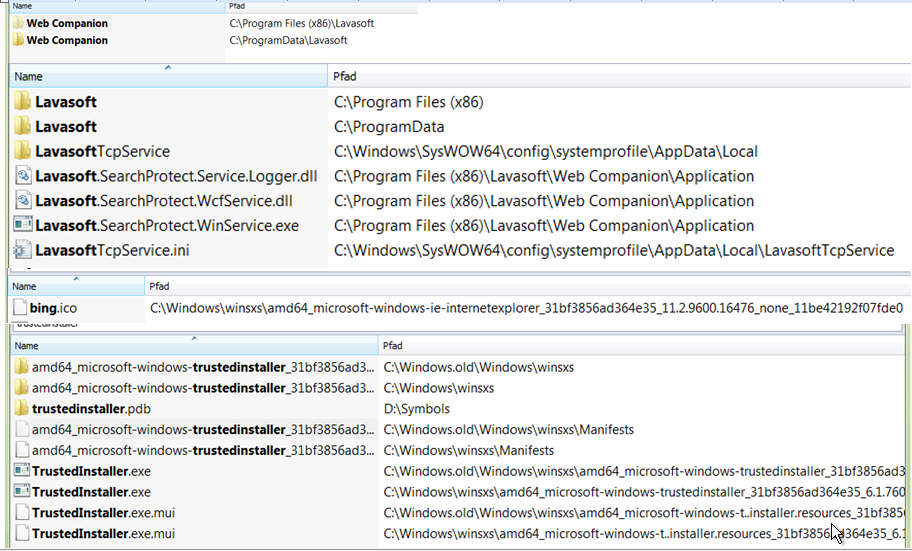Select Lavasoft folder located in C:\ProgramData
Viewport: 912px width, 551px height.
tap(66, 127)
